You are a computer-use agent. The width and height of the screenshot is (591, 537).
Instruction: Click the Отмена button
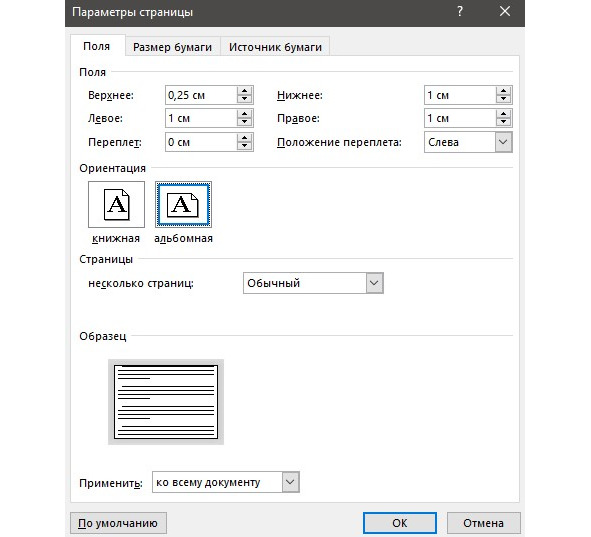click(x=484, y=523)
